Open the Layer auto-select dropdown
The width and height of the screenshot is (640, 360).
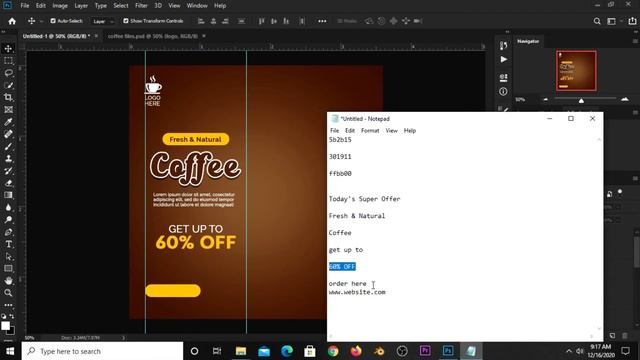102,21
